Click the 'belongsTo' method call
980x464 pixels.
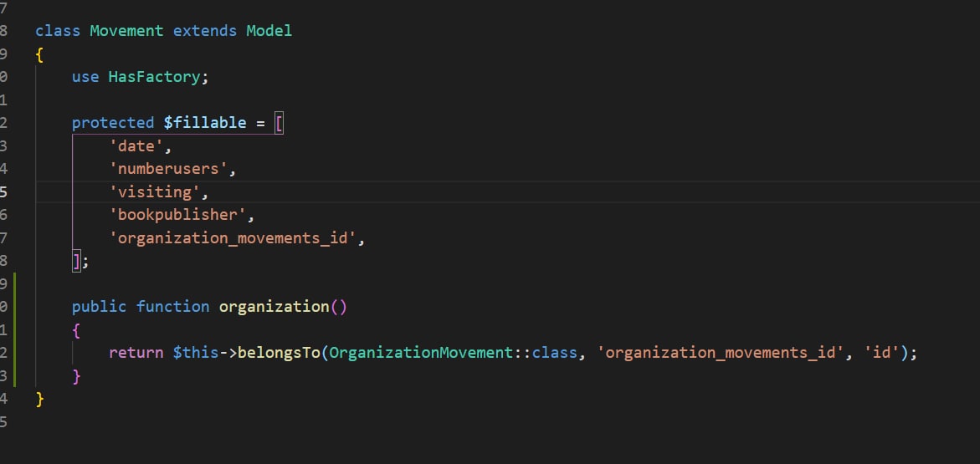click(279, 353)
